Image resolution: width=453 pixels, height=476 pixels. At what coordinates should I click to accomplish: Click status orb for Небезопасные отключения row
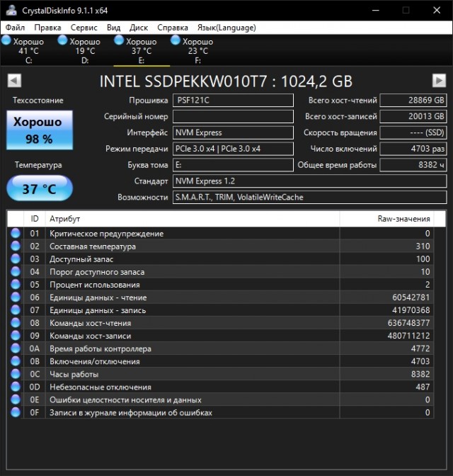[x=16, y=387]
